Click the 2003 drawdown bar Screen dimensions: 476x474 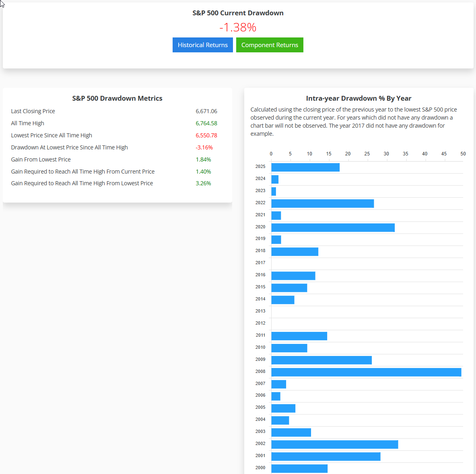(291, 433)
